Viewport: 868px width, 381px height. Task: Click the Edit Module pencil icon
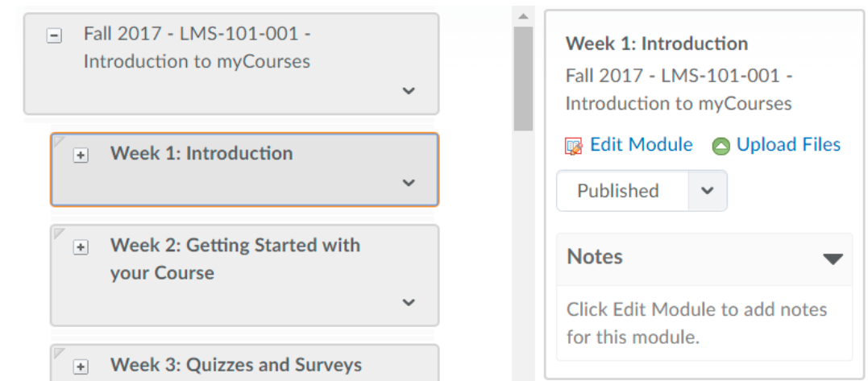point(574,146)
